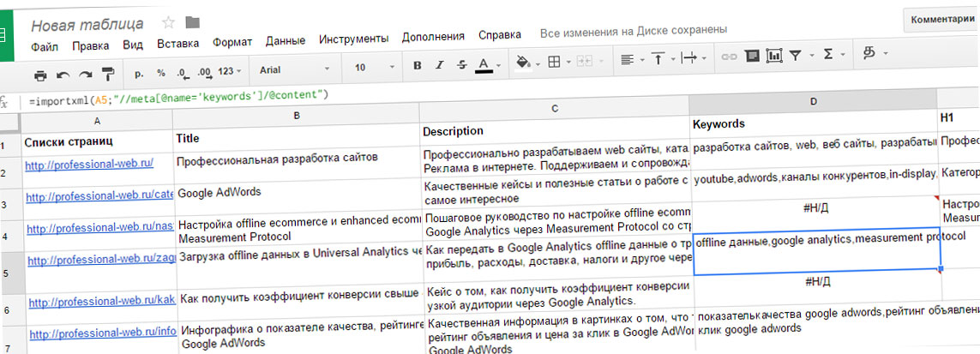Click in the formula bar importxml formula
The height and width of the screenshot is (354, 980).
coord(178,96)
